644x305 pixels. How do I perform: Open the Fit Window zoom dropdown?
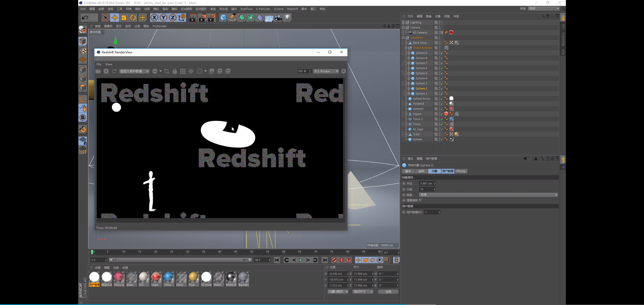click(326, 71)
